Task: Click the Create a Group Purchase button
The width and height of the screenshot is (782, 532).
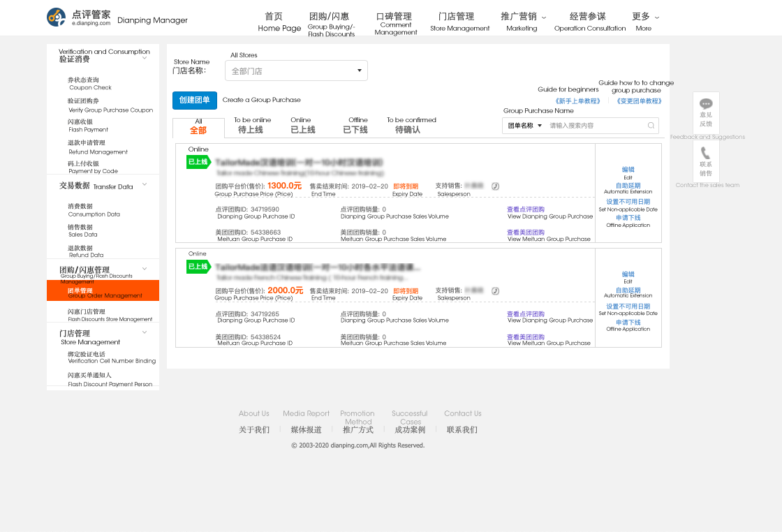Action: (195, 101)
